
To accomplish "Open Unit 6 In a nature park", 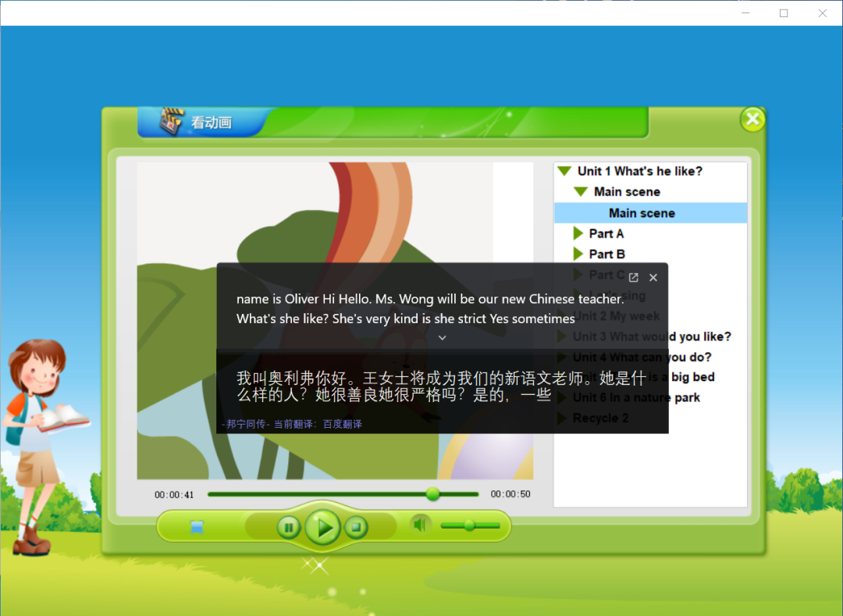I will (x=636, y=397).
